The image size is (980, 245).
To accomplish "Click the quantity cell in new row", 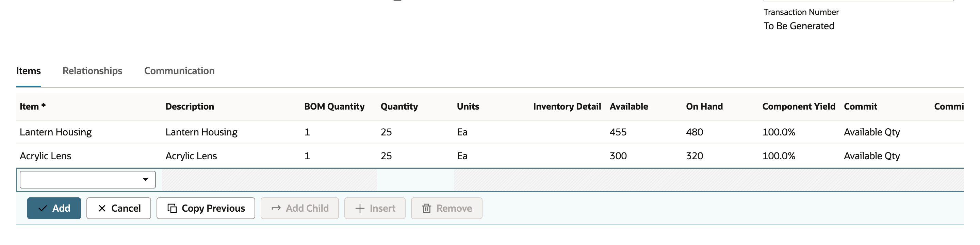I will 415,180.
